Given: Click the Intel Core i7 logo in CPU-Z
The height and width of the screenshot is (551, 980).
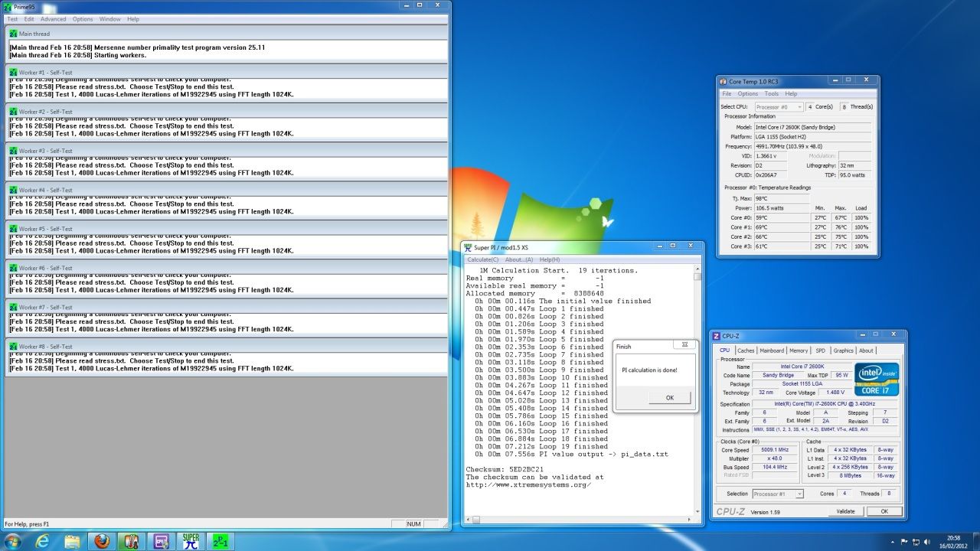Looking at the screenshot, I should [x=877, y=379].
